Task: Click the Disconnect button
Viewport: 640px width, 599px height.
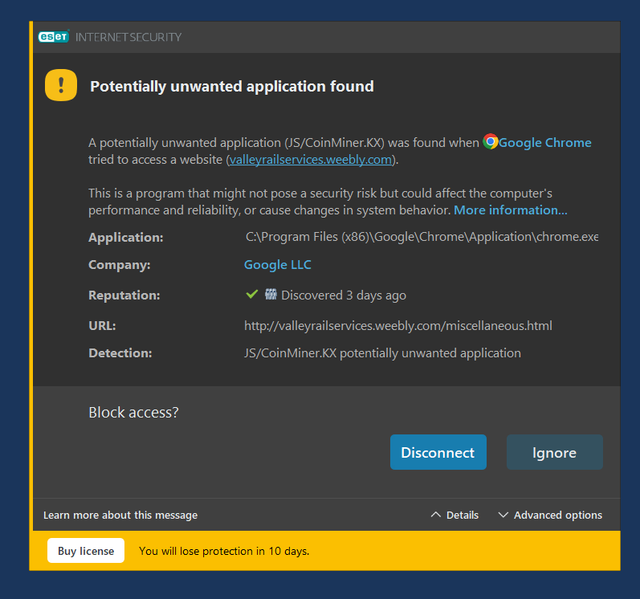Action: [x=438, y=452]
